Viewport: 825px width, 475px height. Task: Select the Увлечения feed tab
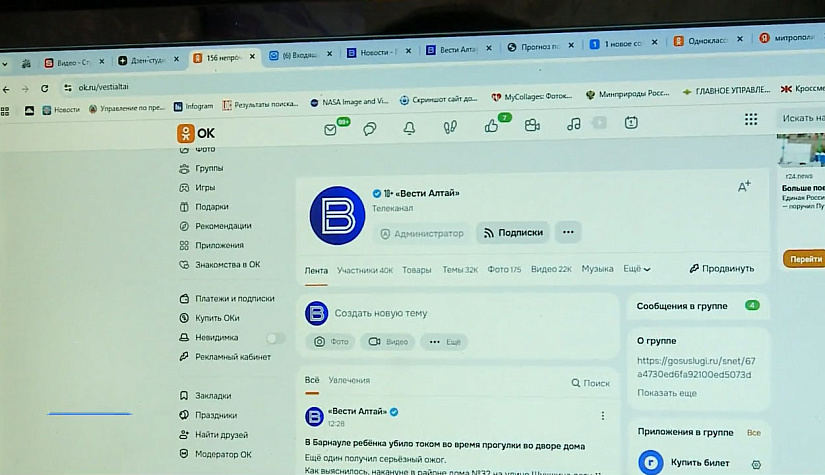coord(349,380)
